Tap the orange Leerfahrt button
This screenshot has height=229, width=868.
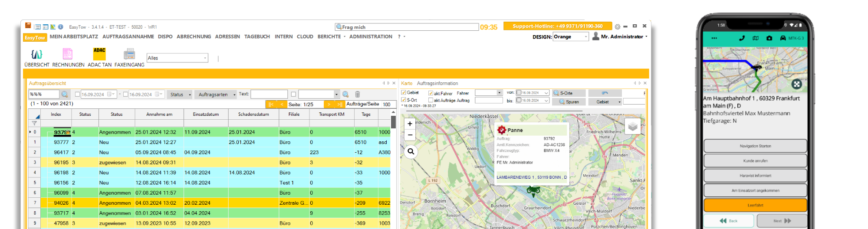755,205
